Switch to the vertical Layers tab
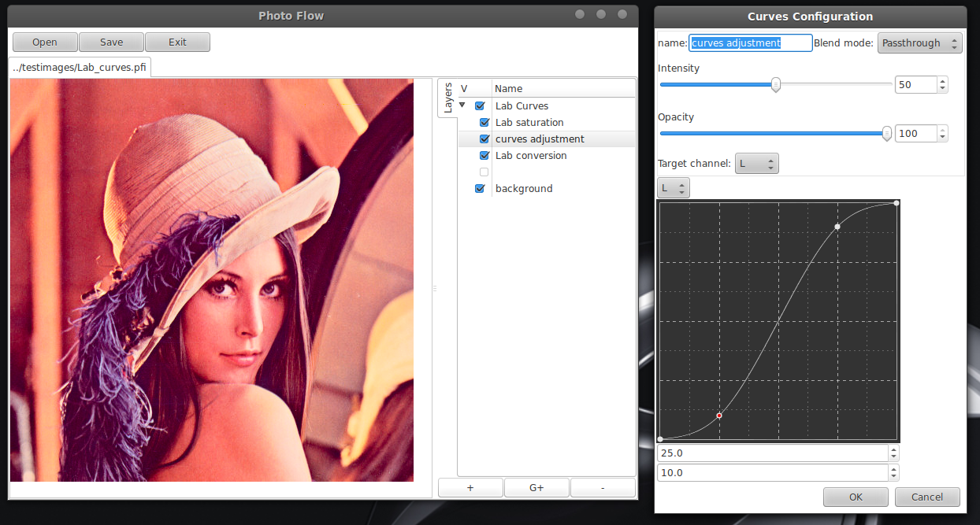980x525 pixels. click(447, 98)
